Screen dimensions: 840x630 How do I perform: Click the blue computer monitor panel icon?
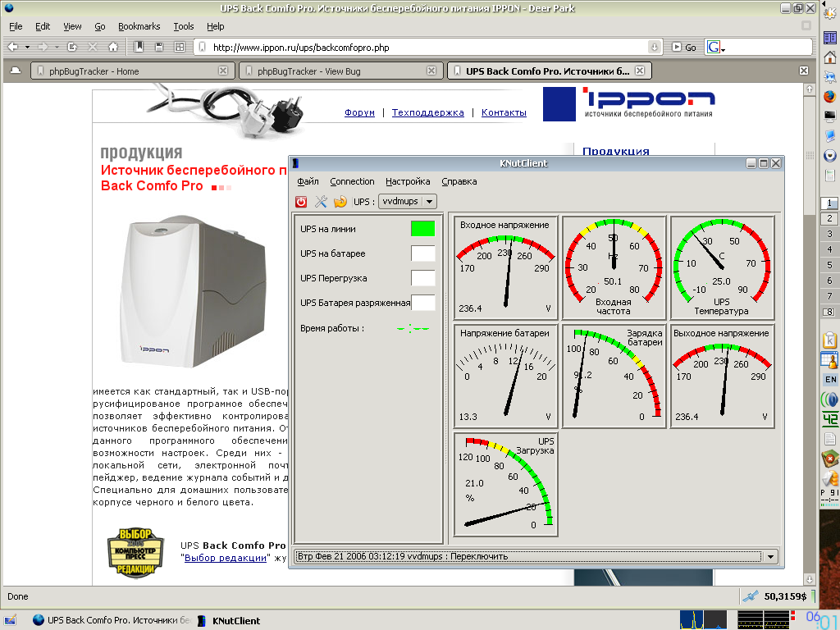(830, 136)
